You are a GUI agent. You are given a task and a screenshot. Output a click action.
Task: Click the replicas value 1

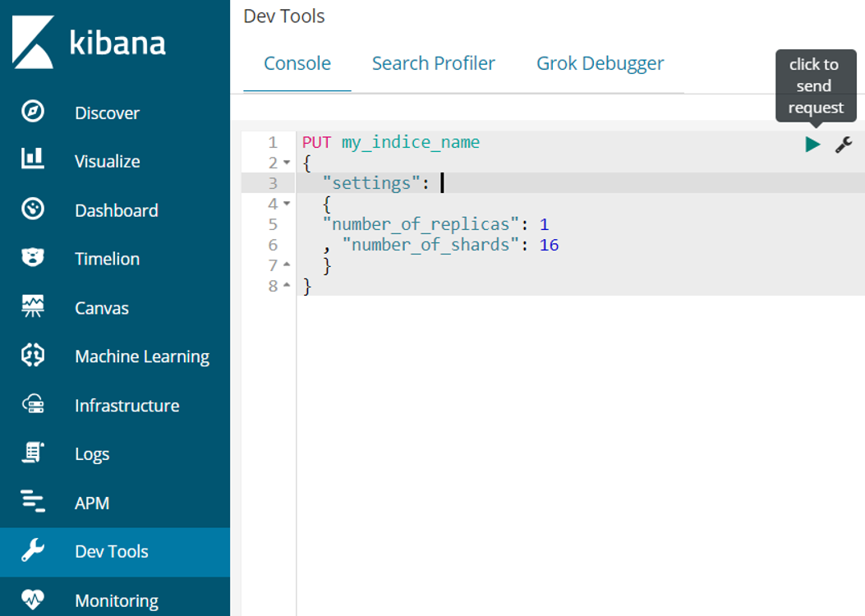544,224
